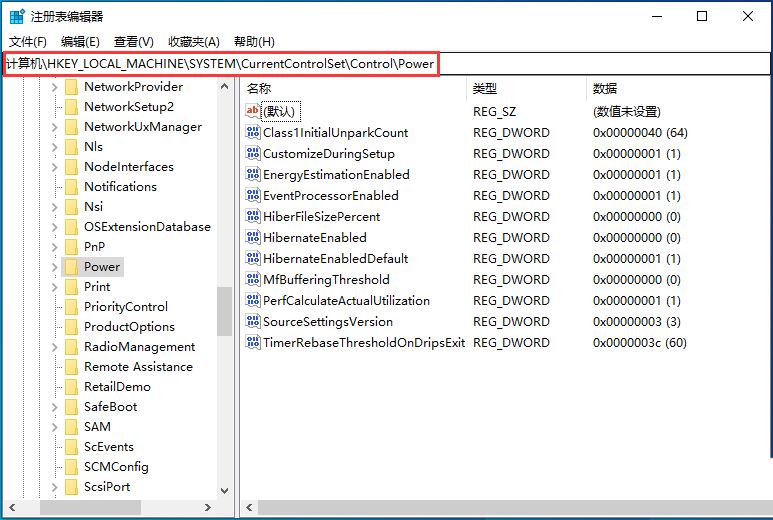Expand the SAM key
The height and width of the screenshot is (520, 773).
(x=54, y=427)
